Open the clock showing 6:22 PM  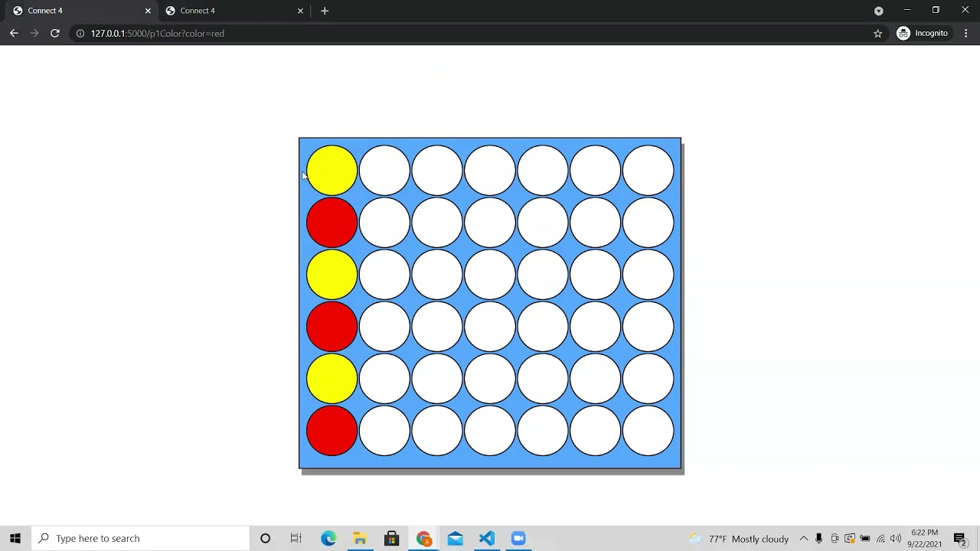(924, 538)
